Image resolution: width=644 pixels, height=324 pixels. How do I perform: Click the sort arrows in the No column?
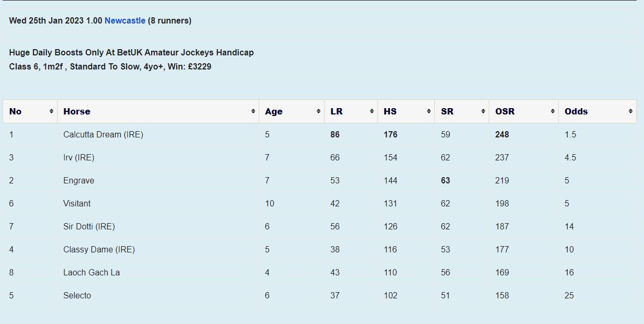(51, 111)
